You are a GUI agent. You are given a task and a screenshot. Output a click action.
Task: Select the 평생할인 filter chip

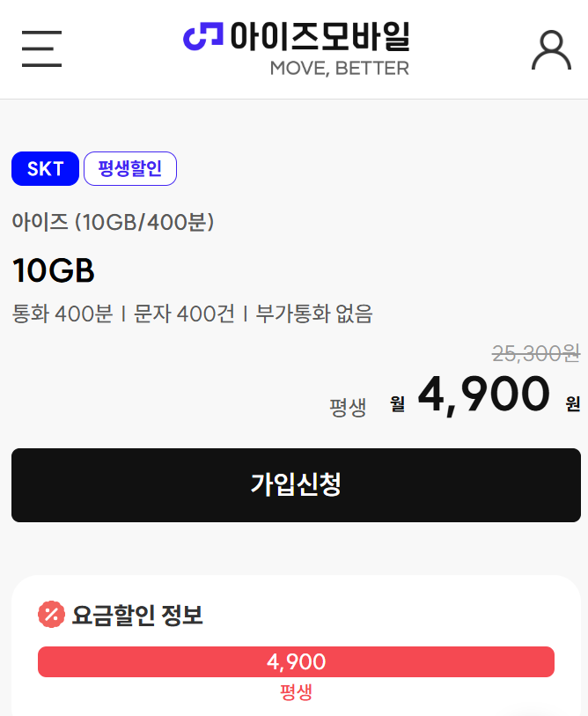coord(130,168)
